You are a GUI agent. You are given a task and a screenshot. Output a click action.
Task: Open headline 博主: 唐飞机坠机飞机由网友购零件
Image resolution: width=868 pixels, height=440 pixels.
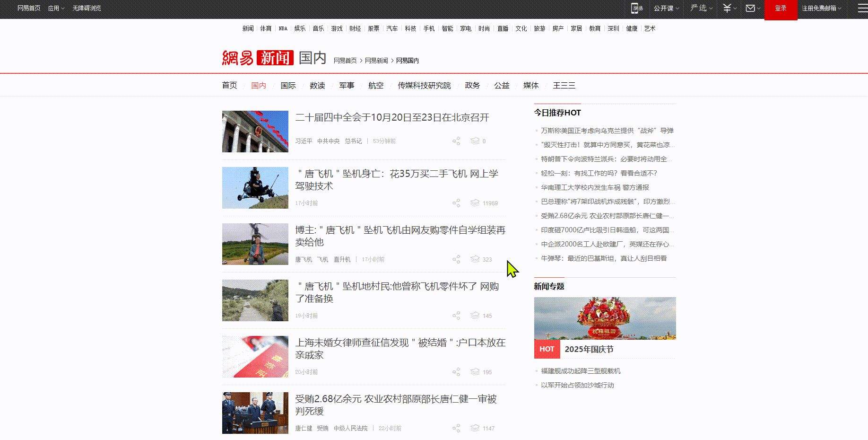pos(400,236)
